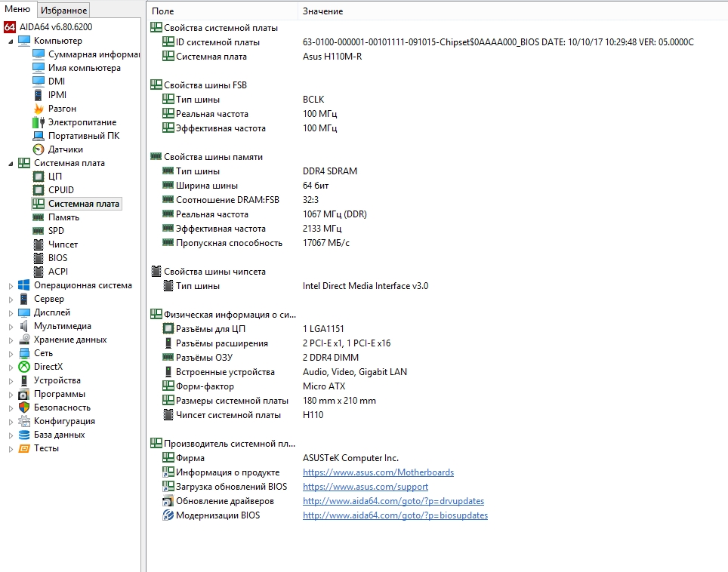Click the Имя компьютера icon

39,68
